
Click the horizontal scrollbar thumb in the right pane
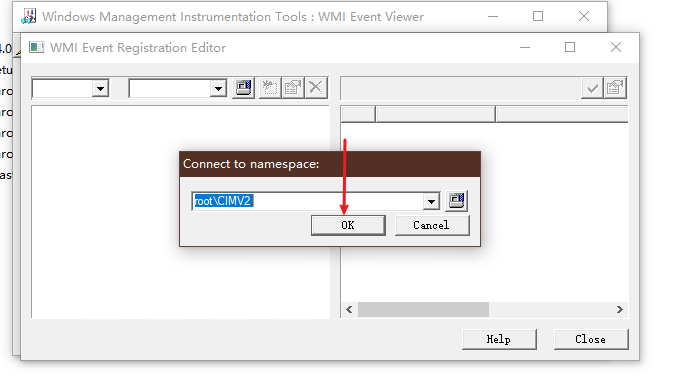423,309
